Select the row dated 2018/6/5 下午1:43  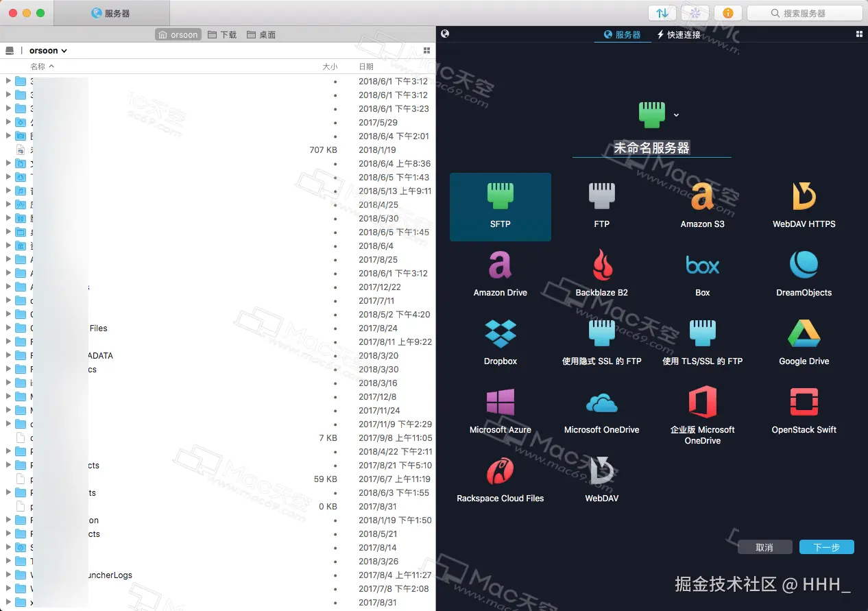pos(217,177)
